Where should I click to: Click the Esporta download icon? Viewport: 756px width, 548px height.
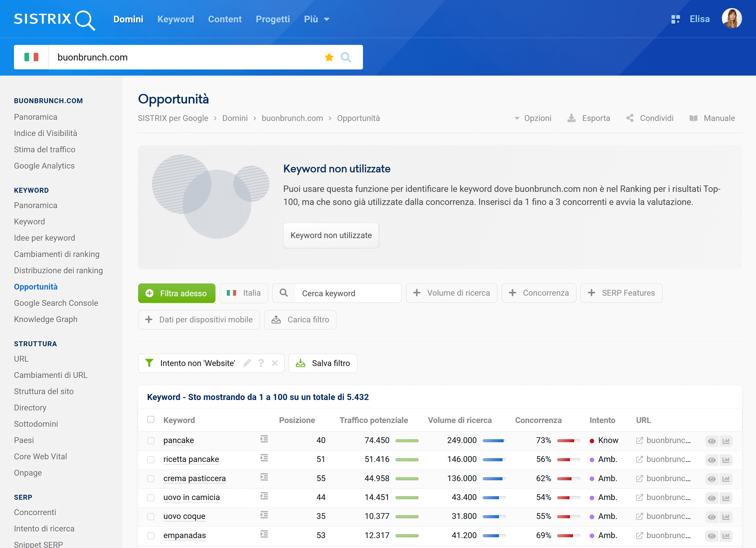pos(572,118)
